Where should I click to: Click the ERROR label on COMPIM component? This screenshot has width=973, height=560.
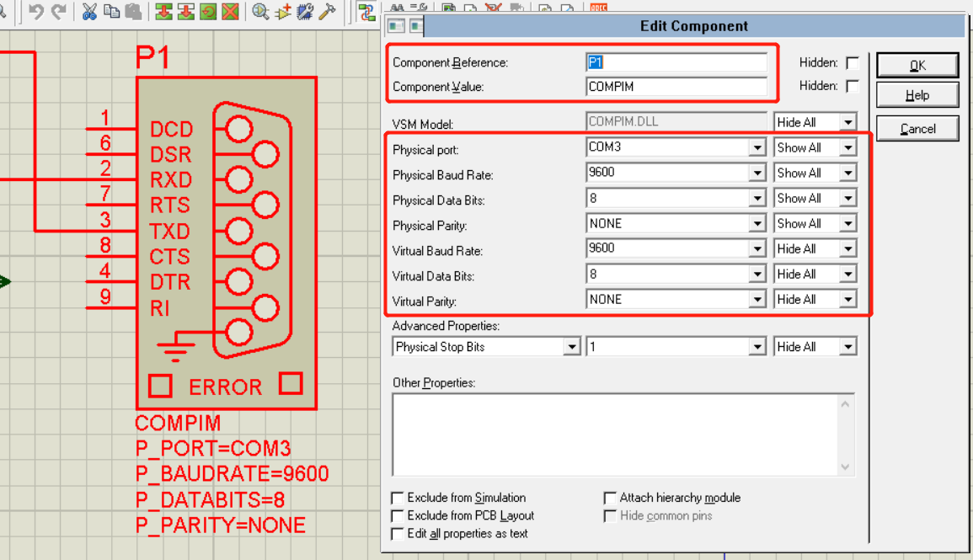pyautogui.click(x=225, y=387)
